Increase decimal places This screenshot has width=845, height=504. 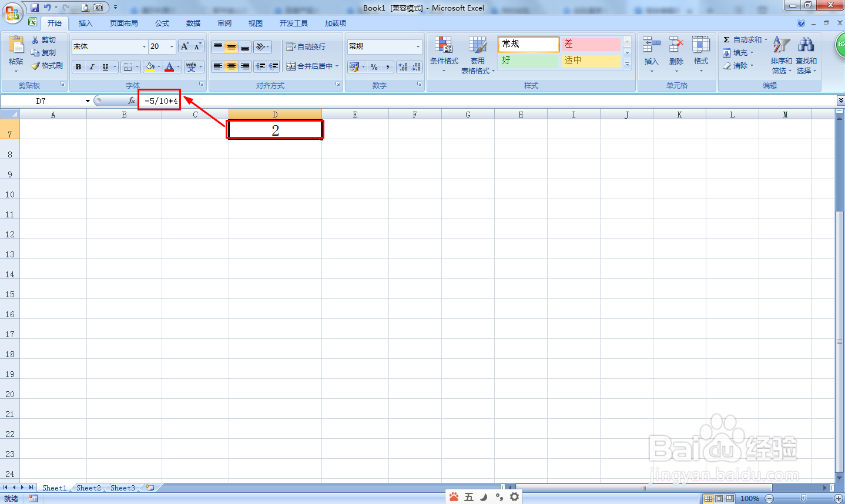tap(403, 67)
